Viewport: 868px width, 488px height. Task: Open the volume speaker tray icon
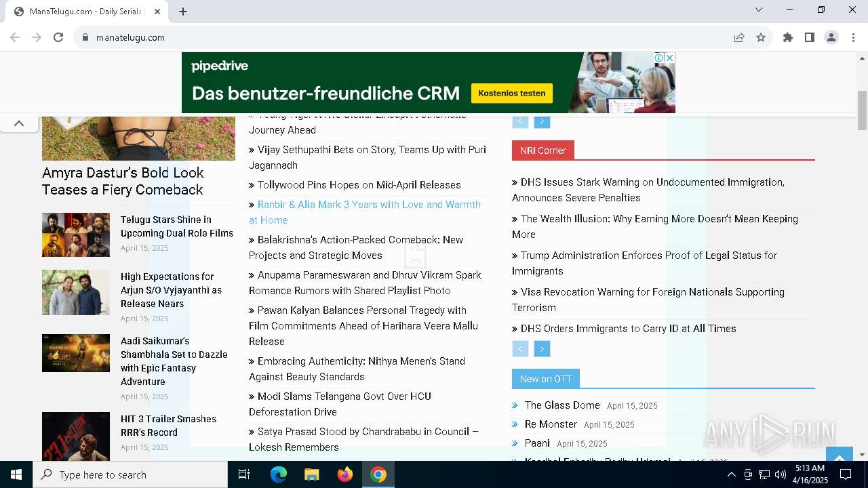(781, 474)
